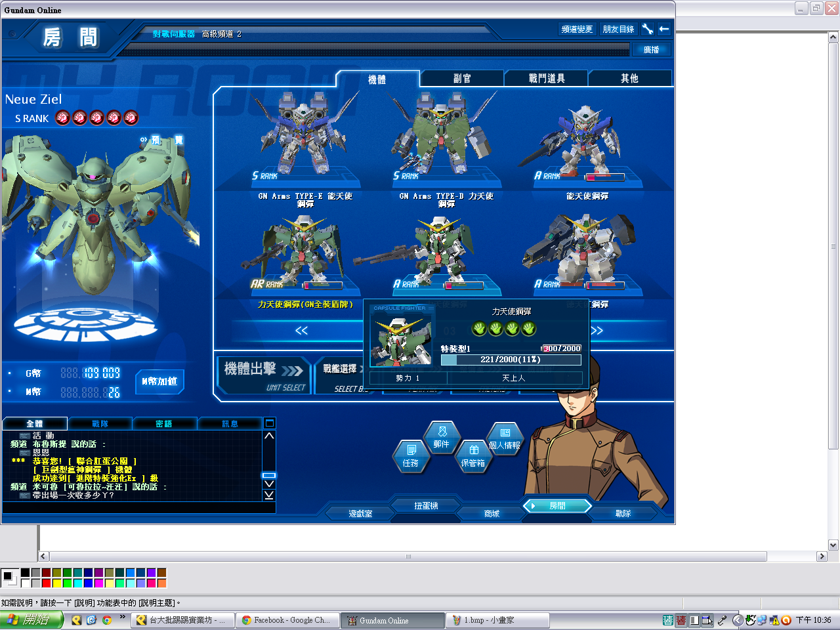Select the A rank 能天使鋼彈 unit
Image resolution: width=840 pixels, height=630 pixels.
[587, 148]
